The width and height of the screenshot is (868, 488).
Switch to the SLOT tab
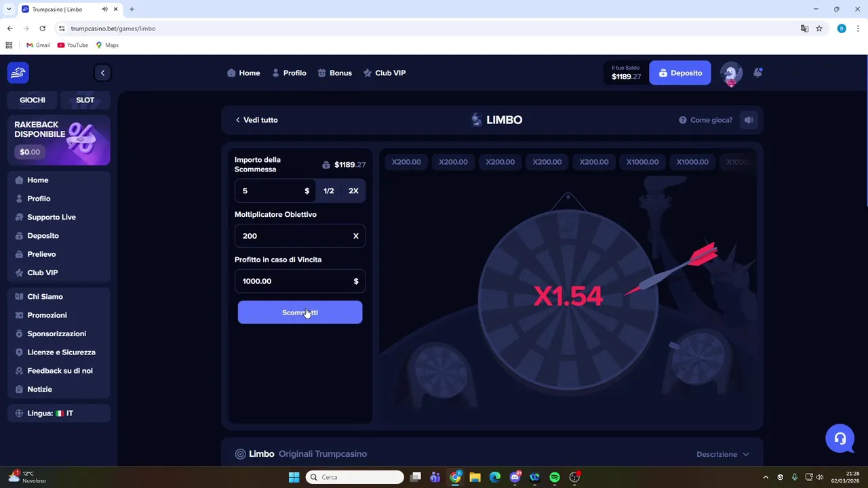click(85, 100)
